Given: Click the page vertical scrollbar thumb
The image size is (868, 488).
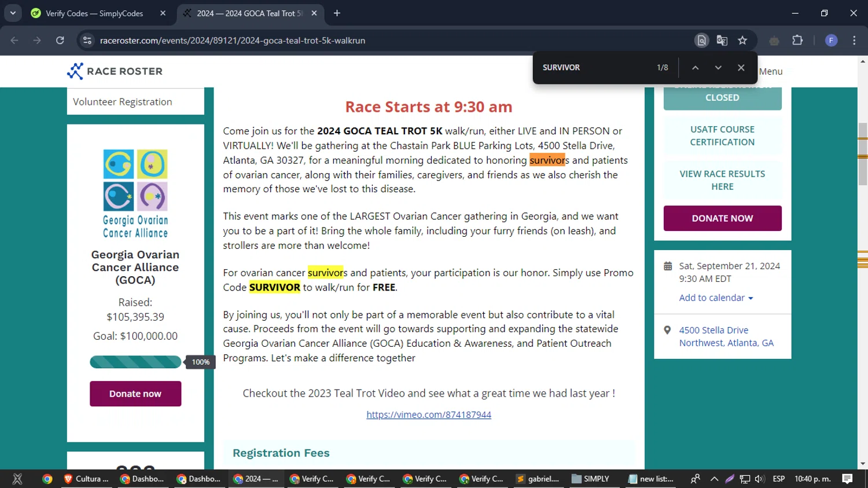Looking at the screenshot, I should pos(863,154).
